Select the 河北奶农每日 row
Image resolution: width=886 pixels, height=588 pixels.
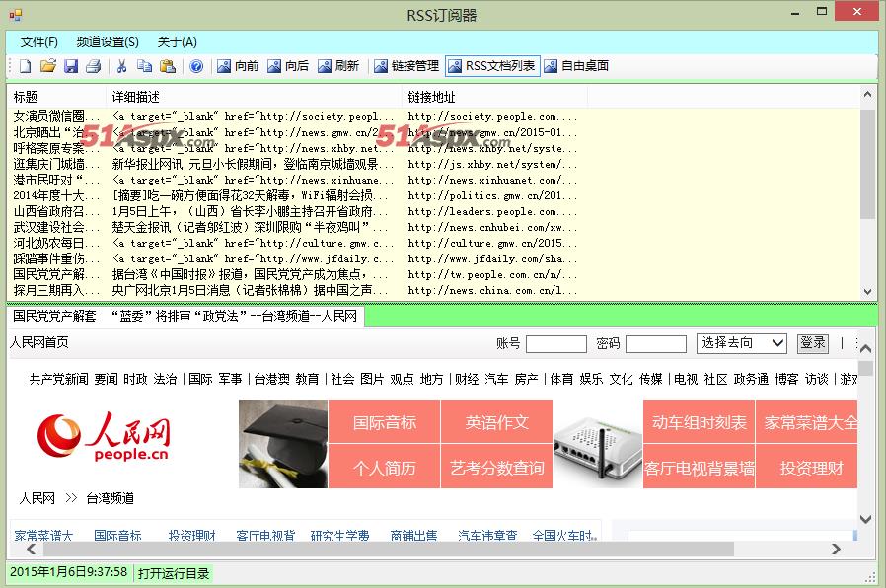[x=295, y=244]
